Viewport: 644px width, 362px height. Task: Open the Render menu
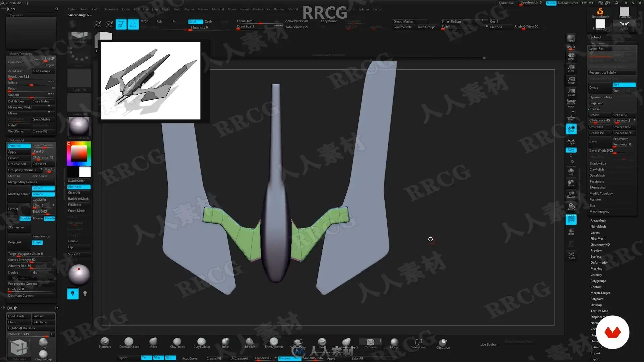point(279,9)
